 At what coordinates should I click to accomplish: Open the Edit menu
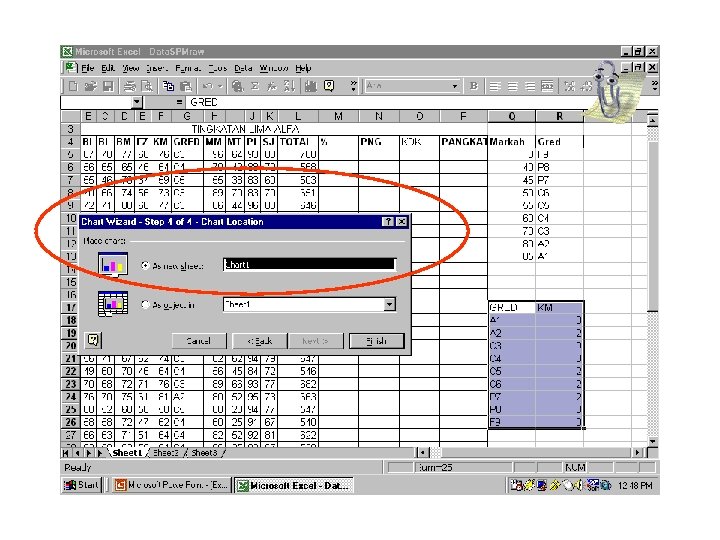(108, 68)
